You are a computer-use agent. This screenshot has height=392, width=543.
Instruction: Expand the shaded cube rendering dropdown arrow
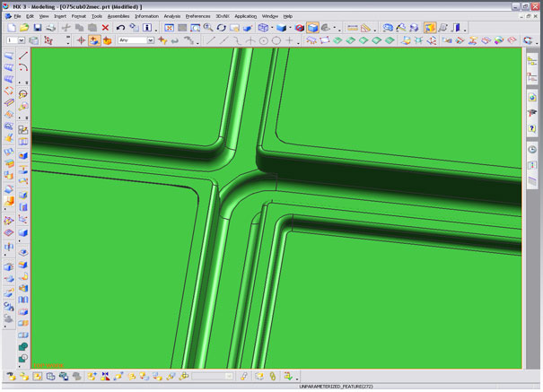290,28
